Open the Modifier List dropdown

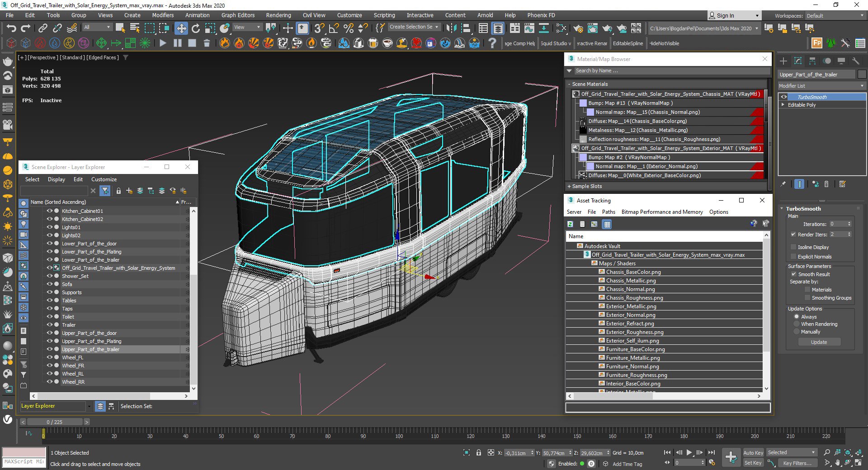pos(821,86)
